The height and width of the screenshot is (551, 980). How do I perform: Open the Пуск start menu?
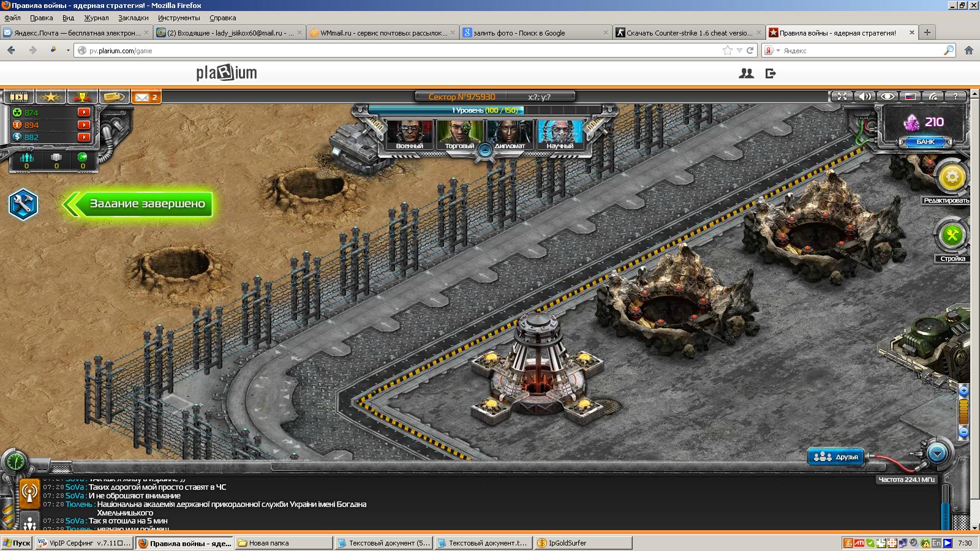(17, 543)
